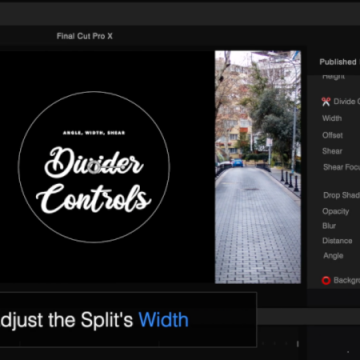The image size is (360, 360).
Task: Click the street photo in the viewer
Action: 258,167
